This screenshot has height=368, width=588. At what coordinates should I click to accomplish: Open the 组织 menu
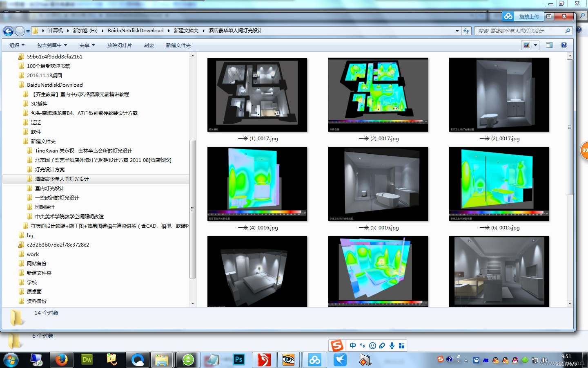click(17, 45)
